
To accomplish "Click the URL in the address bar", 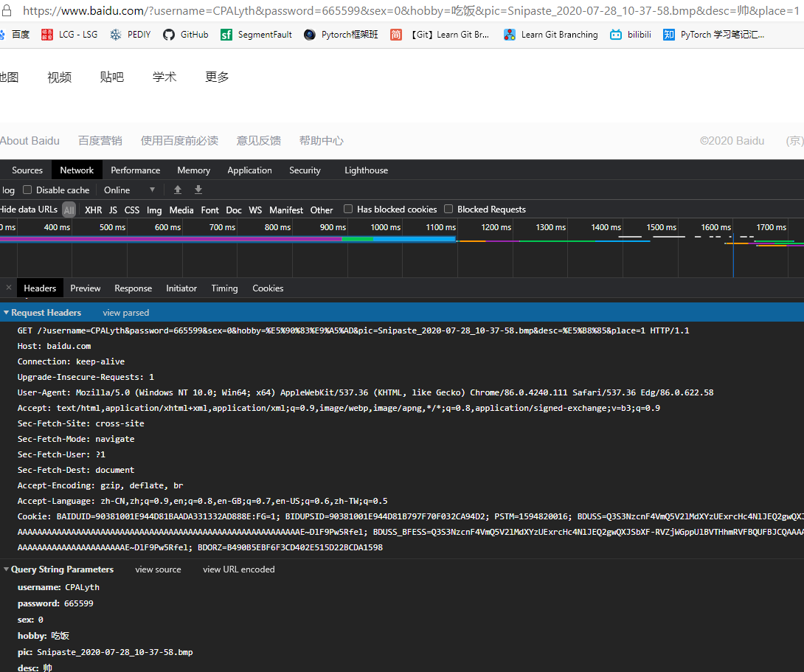I will pos(411,10).
